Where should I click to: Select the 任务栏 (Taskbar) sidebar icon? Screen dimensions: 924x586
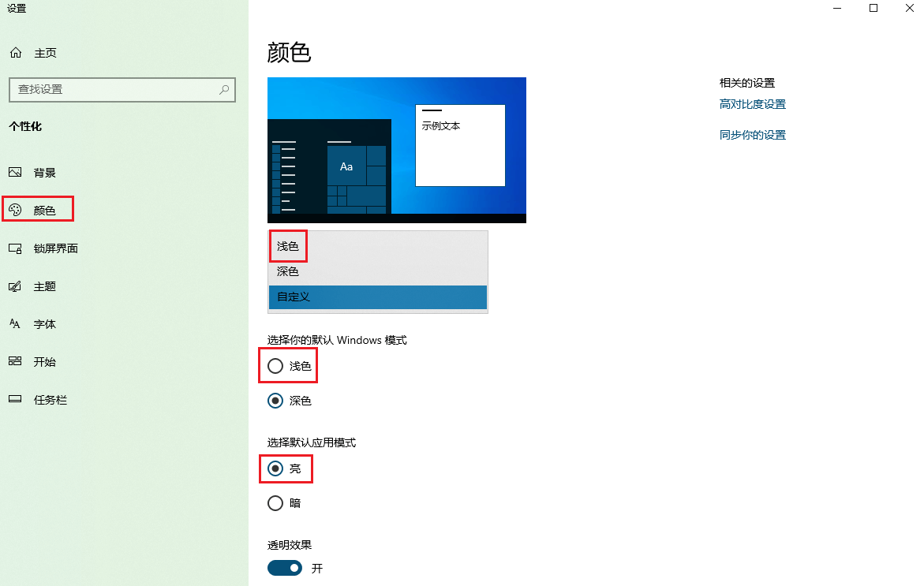click(x=17, y=399)
